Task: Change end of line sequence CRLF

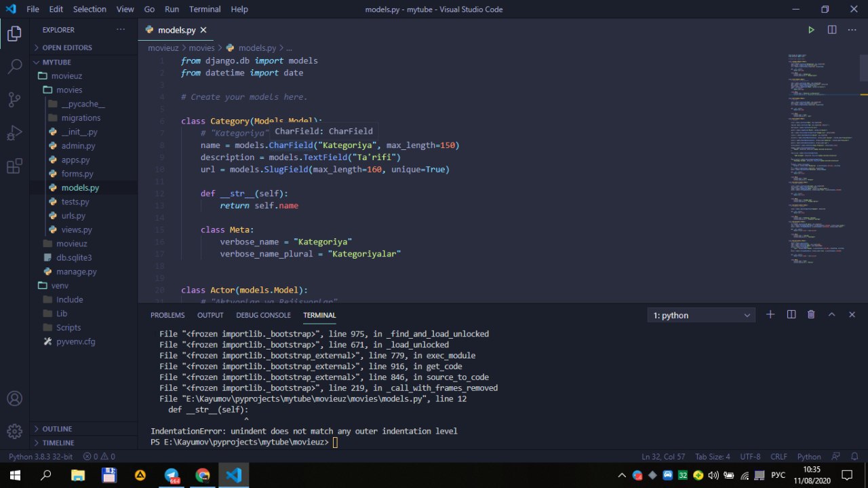Action: coord(779,457)
